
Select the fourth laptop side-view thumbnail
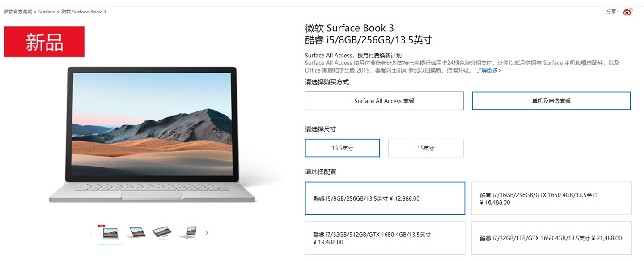[188, 232]
